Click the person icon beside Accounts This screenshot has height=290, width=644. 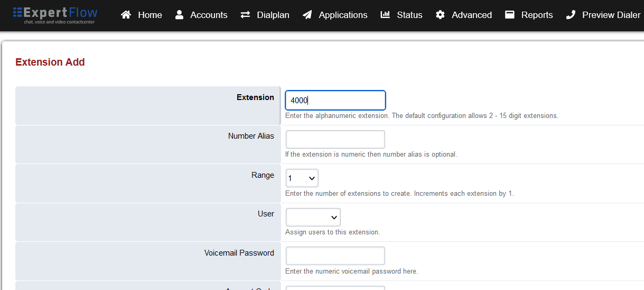point(180,15)
